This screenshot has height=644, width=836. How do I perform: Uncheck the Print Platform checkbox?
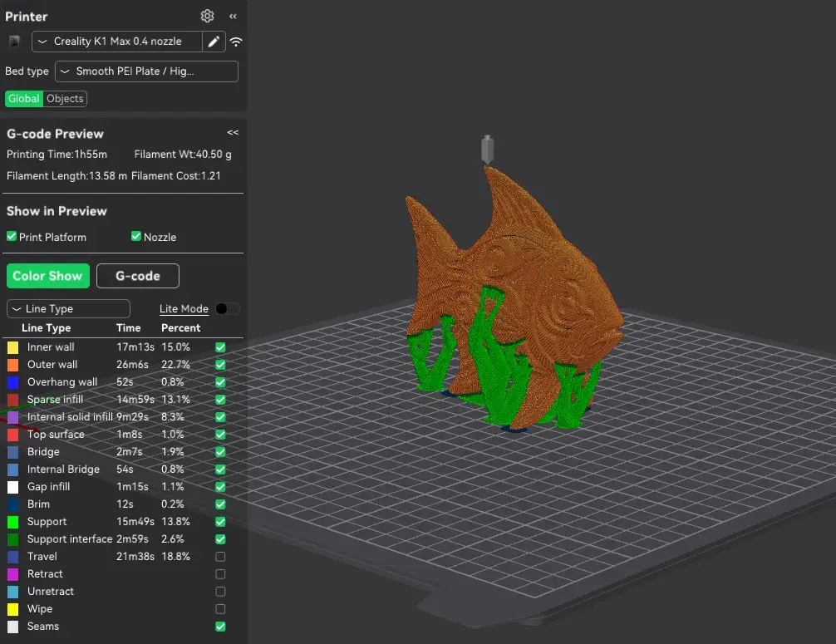12,237
